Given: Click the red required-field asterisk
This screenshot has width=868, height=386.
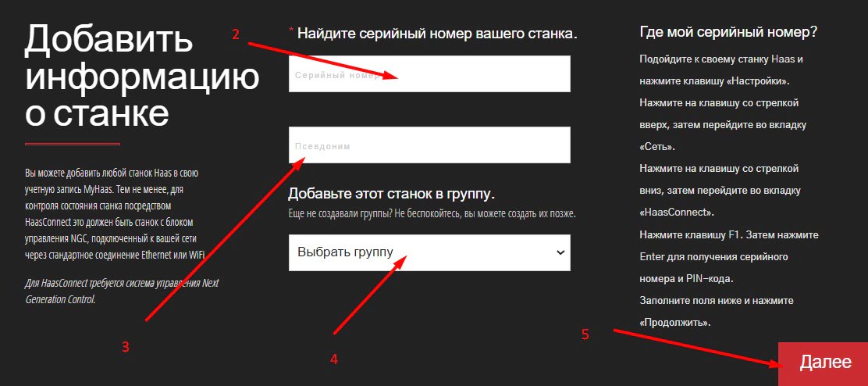Looking at the screenshot, I should (291, 31).
